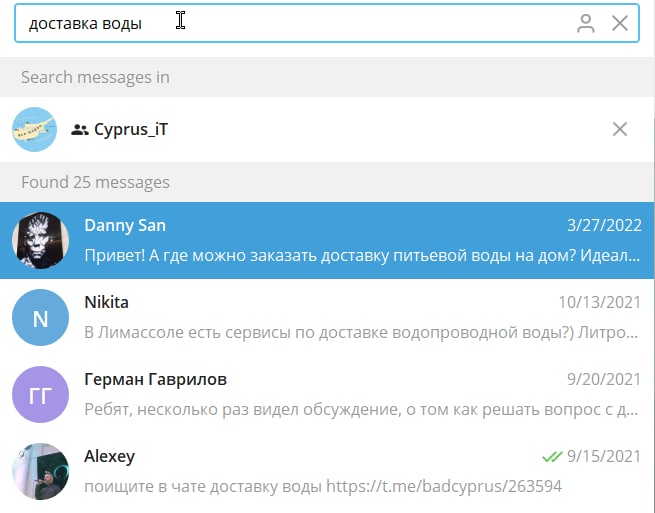Open Alexey's message with t.me/badcyprus link
This screenshot has height=513, width=655.
click(x=322, y=487)
